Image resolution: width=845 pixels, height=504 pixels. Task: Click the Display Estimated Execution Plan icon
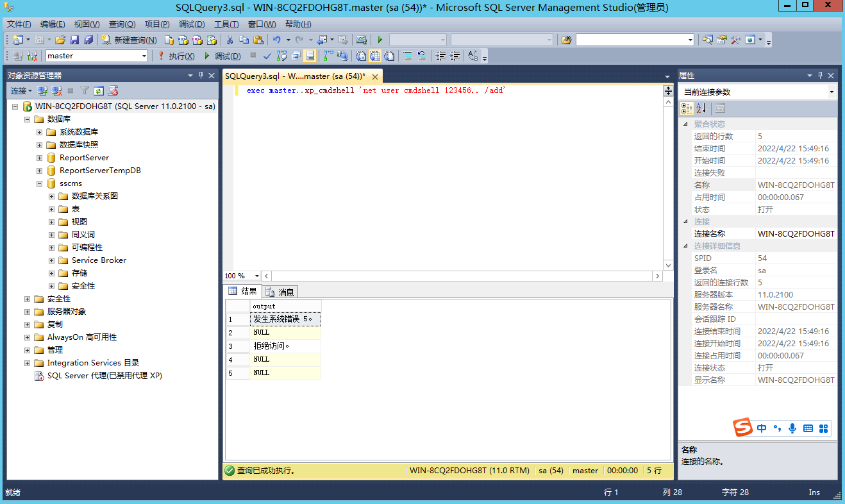point(281,56)
